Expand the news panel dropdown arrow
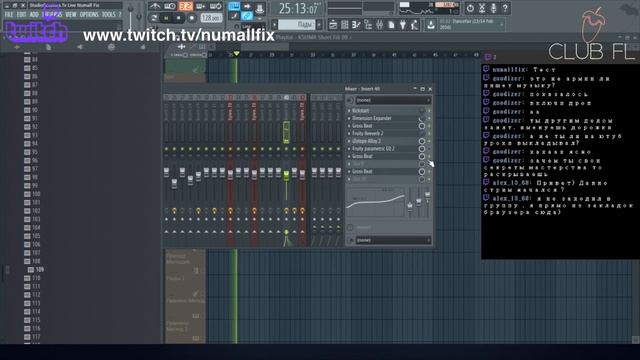Image resolution: width=640 pixels, height=360 pixels. (502, 25)
